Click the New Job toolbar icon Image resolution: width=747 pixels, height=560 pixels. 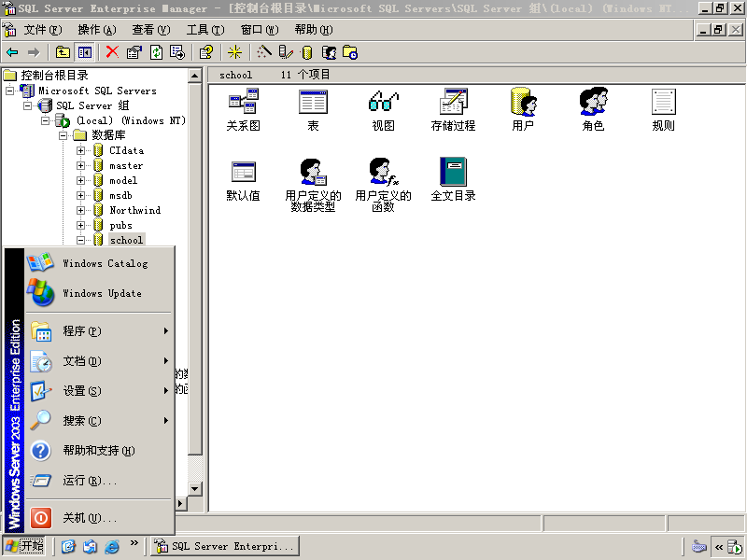[x=350, y=52]
